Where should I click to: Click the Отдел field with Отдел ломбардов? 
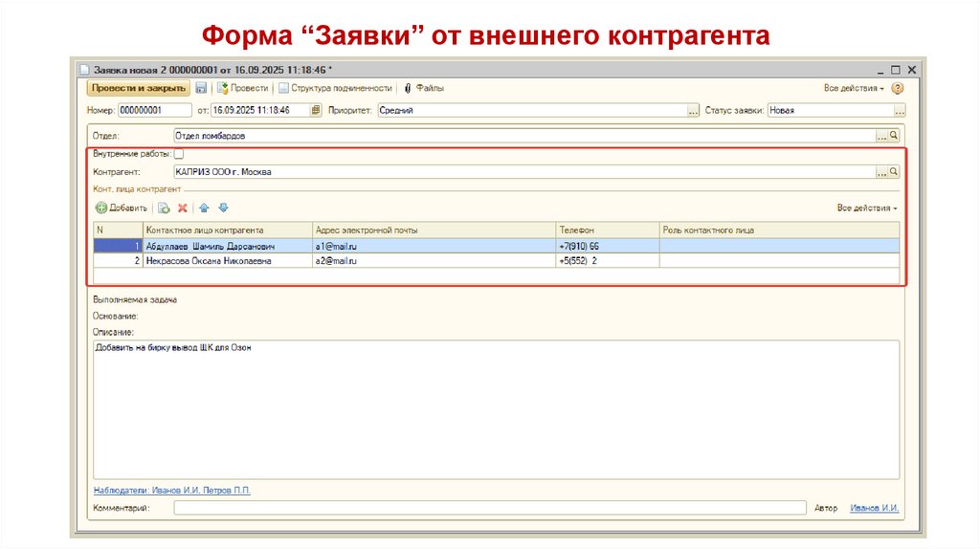[x=524, y=136]
